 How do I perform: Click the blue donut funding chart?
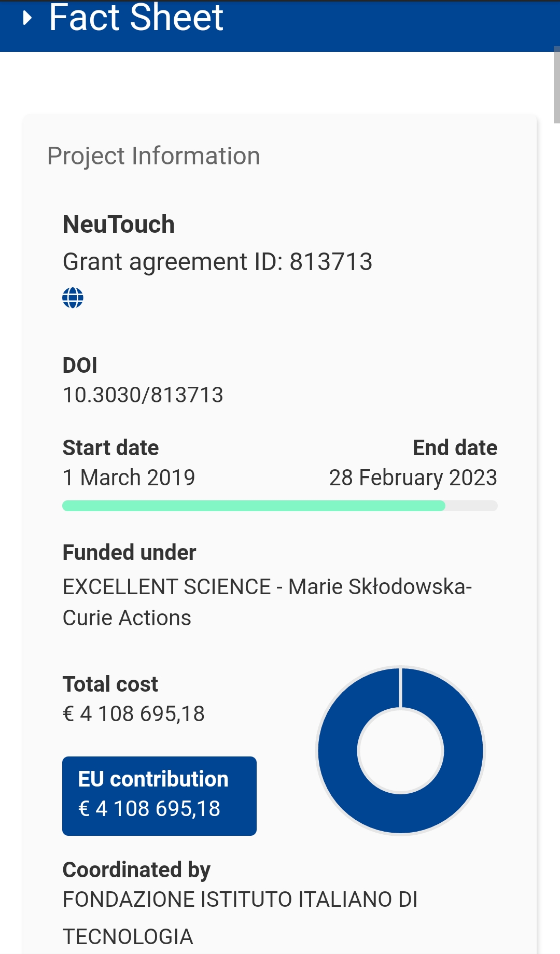click(x=400, y=751)
